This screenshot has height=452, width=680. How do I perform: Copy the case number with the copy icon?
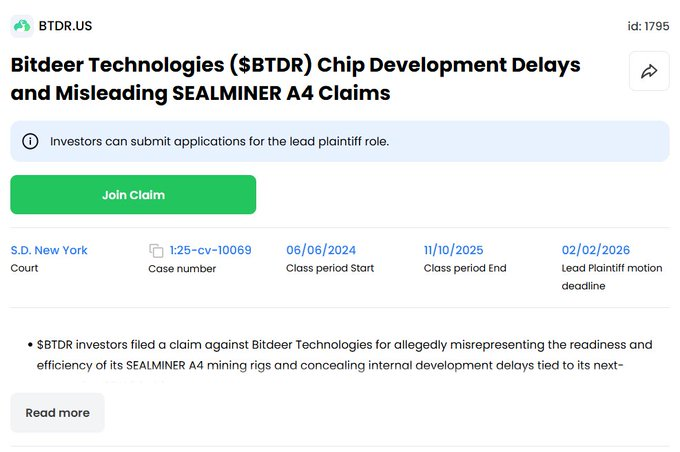(x=156, y=250)
